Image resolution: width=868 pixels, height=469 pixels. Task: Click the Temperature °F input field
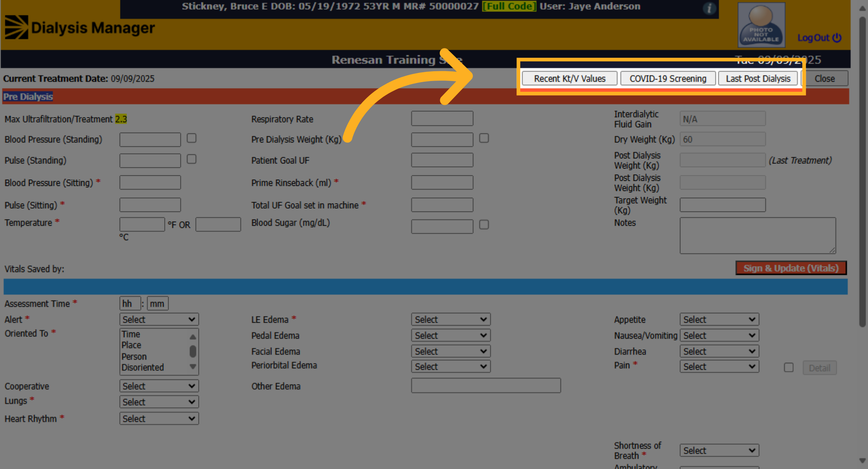click(x=142, y=224)
